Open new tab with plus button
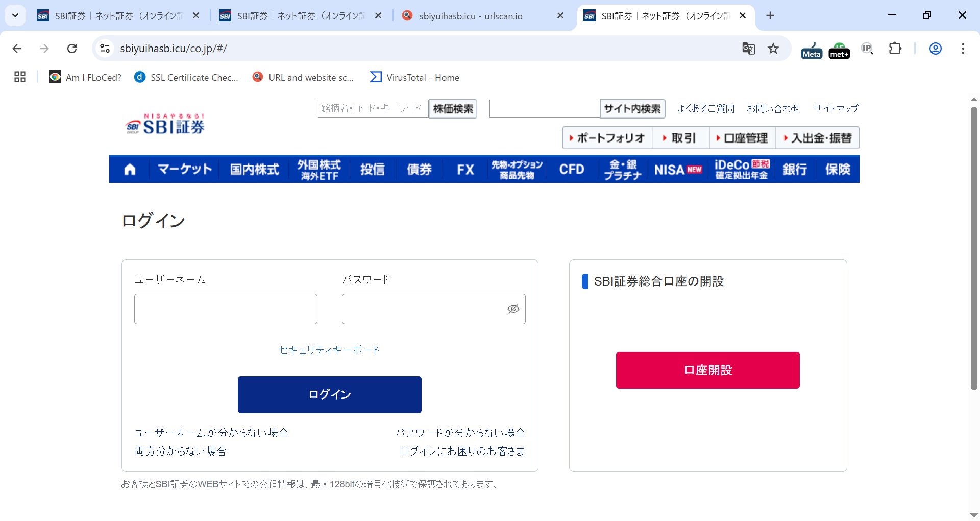The width and height of the screenshot is (980, 521). tap(770, 16)
